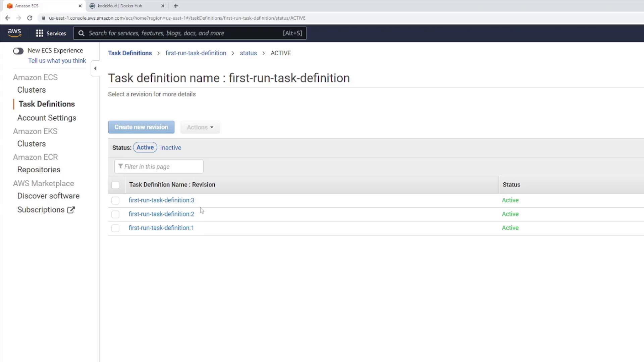Show Inactive status revisions
Screen dimensions: 644x362
(x=170, y=148)
